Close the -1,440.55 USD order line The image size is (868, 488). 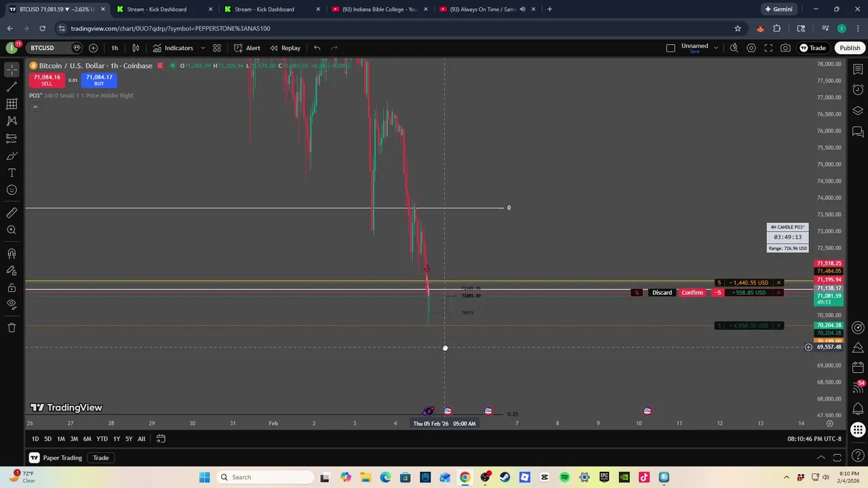pyautogui.click(x=778, y=283)
